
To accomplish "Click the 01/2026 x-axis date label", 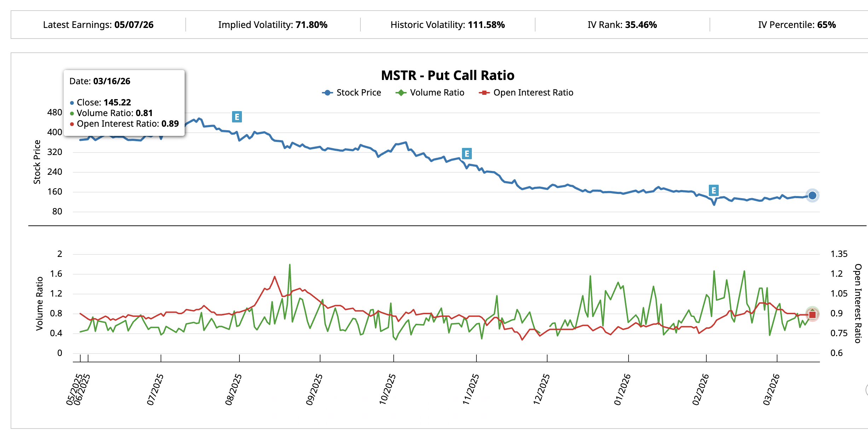I will 622,389.
